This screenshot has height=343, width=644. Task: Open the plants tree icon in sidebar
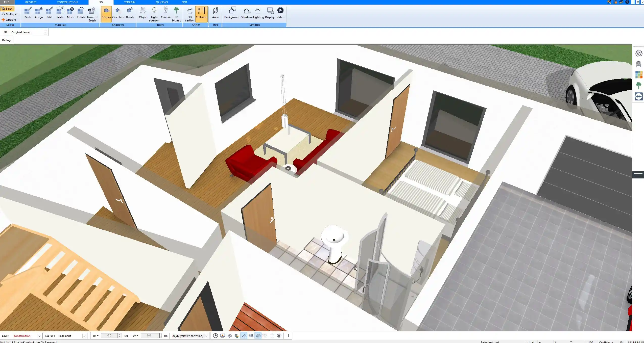pos(638,86)
